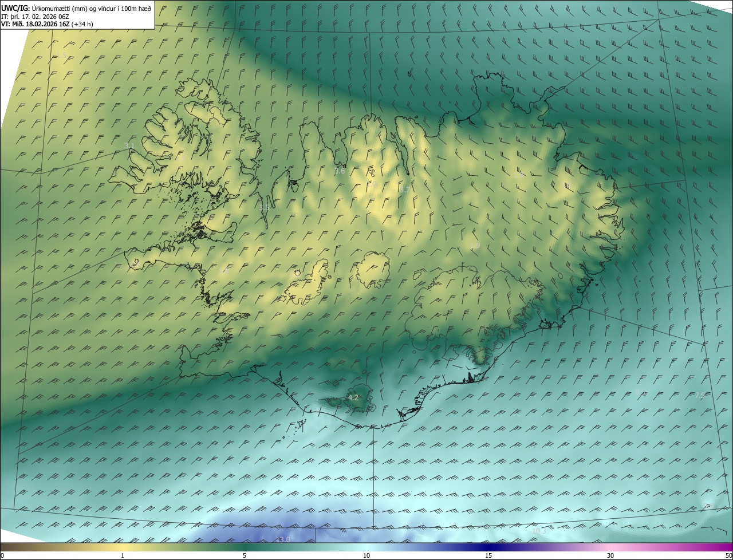This screenshot has width=733, height=560.
Task: Click the 10 tick on the color scale
Action: click(x=366, y=555)
